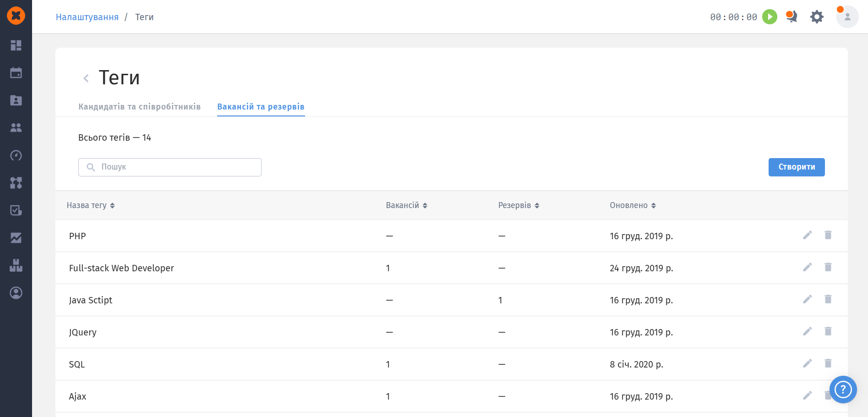The width and height of the screenshot is (868, 417).
Task: Click the JQuery tag name
Action: point(83,332)
